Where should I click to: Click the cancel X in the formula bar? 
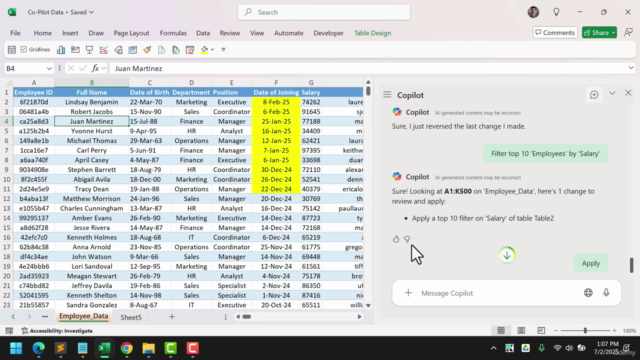tap(71, 68)
